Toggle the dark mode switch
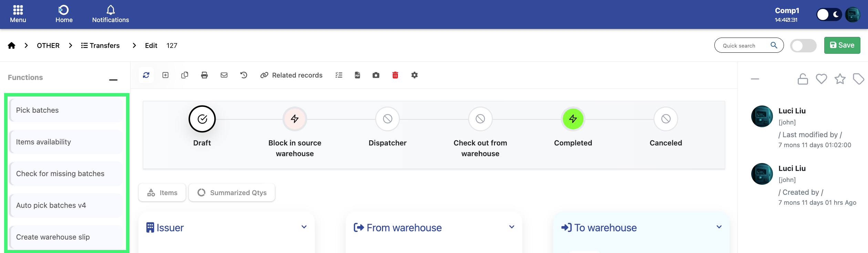Image resolution: width=868 pixels, height=253 pixels. [829, 14]
